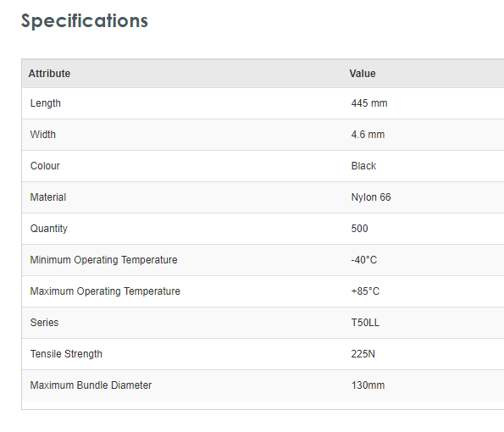Click the Colour attribute label
The height and width of the screenshot is (432, 504).
tap(45, 166)
